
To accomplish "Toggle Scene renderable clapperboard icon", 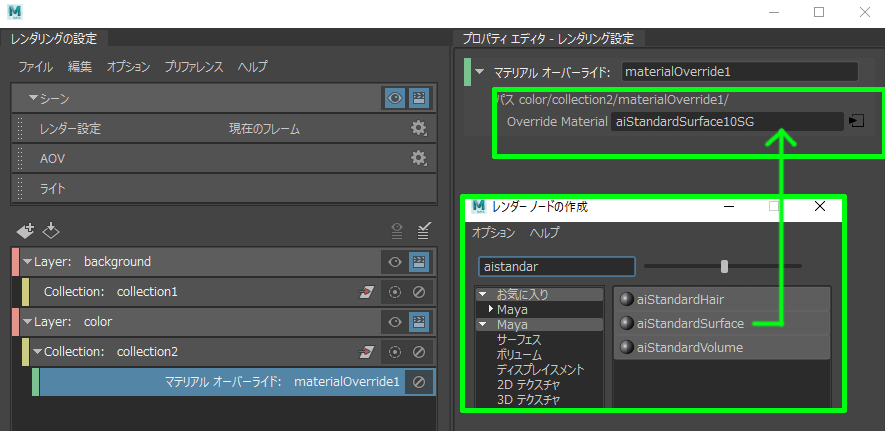I will (418, 98).
